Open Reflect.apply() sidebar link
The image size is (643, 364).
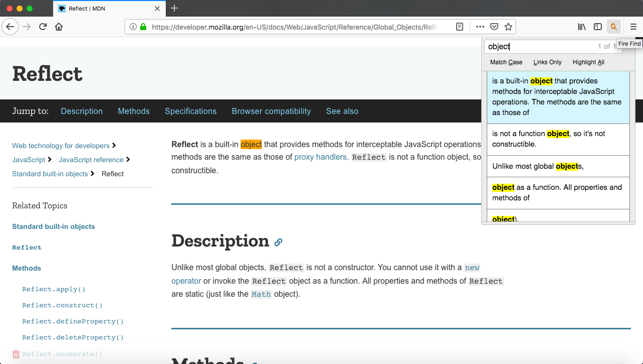pos(54,289)
